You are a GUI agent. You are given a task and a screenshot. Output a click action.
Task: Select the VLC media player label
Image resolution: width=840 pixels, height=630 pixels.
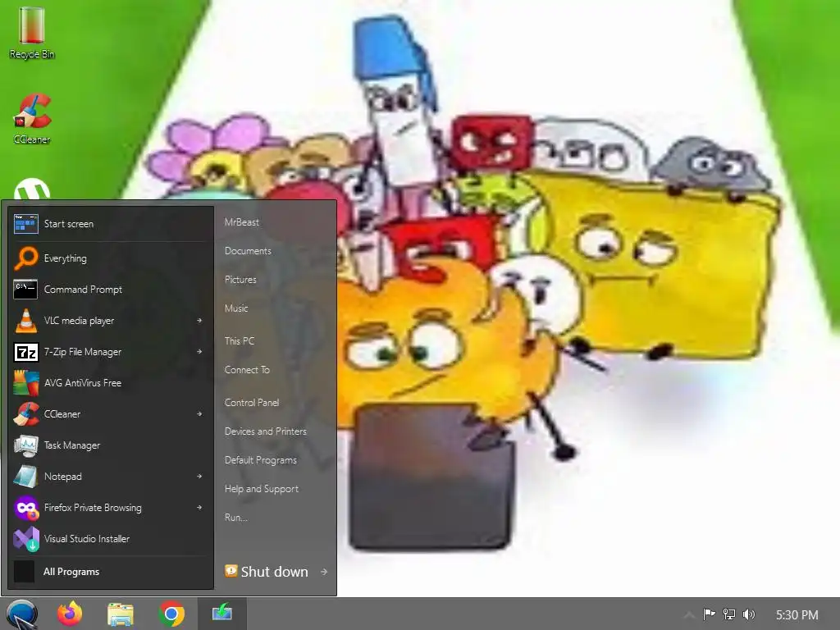pyautogui.click(x=80, y=321)
